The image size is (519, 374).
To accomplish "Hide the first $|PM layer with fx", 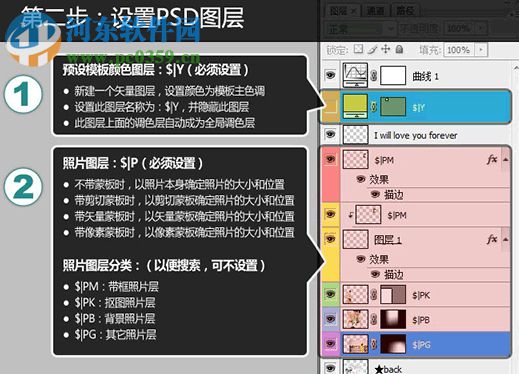I will click(330, 159).
